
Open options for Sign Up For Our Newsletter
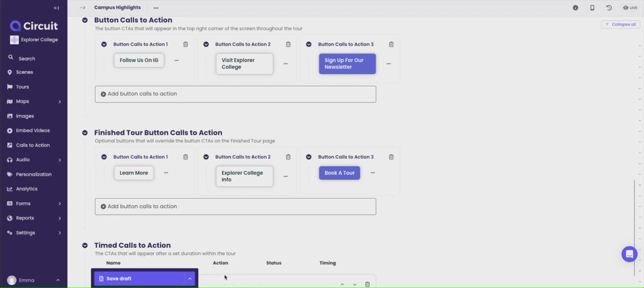[388, 64]
